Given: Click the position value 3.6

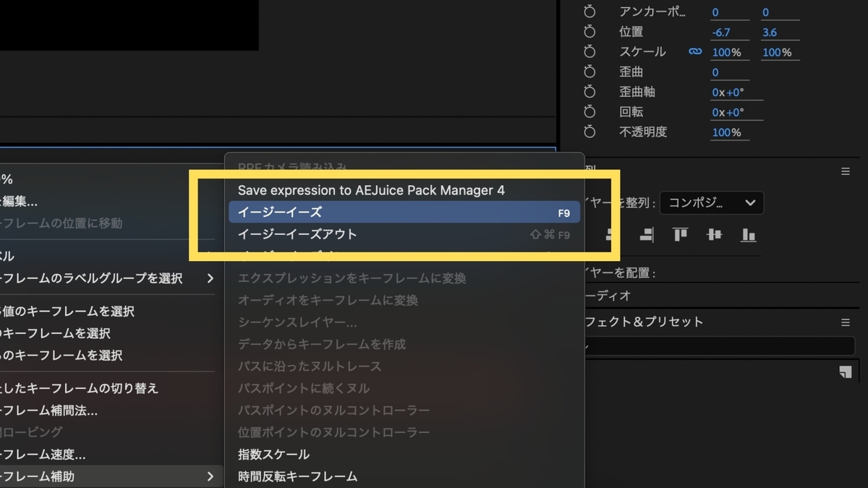Looking at the screenshot, I should (x=769, y=33).
